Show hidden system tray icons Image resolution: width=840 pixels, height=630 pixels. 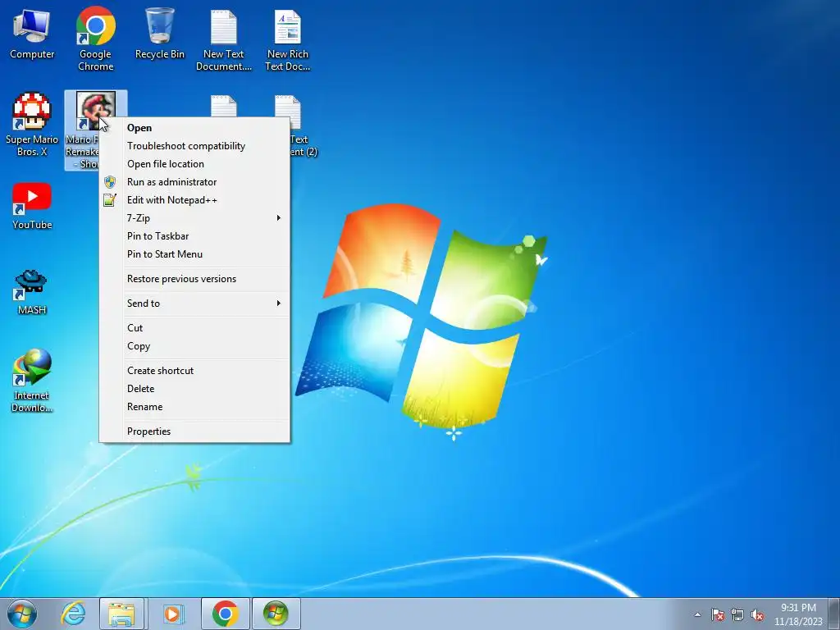(697, 614)
